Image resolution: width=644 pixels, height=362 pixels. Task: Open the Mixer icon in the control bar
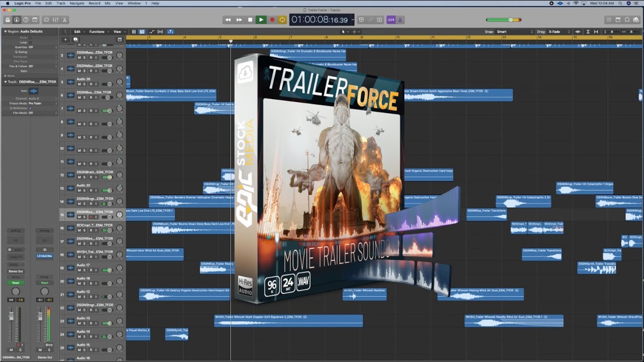(x=56, y=20)
